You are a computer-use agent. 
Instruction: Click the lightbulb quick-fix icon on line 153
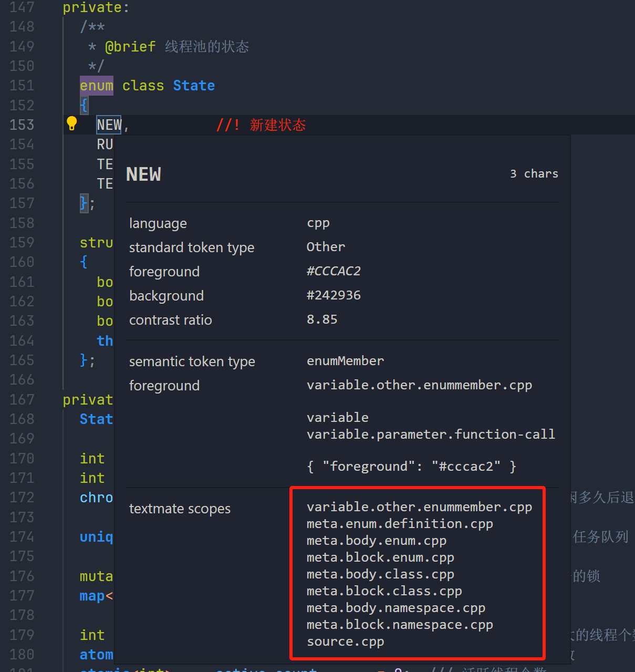pyautogui.click(x=72, y=123)
